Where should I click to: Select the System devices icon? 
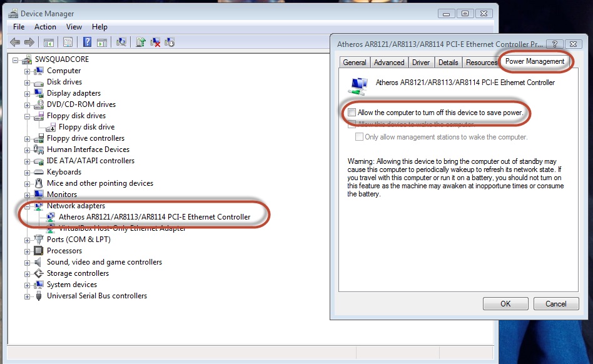coord(39,285)
